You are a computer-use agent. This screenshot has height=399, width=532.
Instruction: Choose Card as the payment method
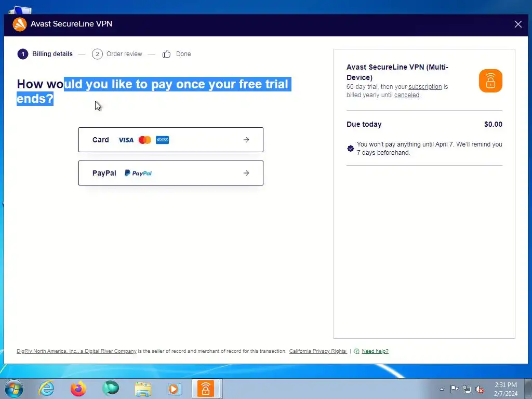170,140
